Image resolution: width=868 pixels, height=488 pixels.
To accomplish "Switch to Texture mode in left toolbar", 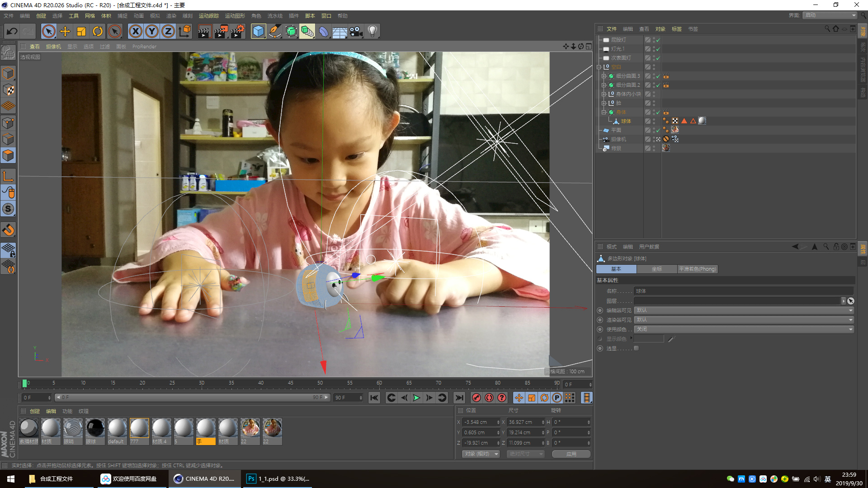I will [8, 90].
